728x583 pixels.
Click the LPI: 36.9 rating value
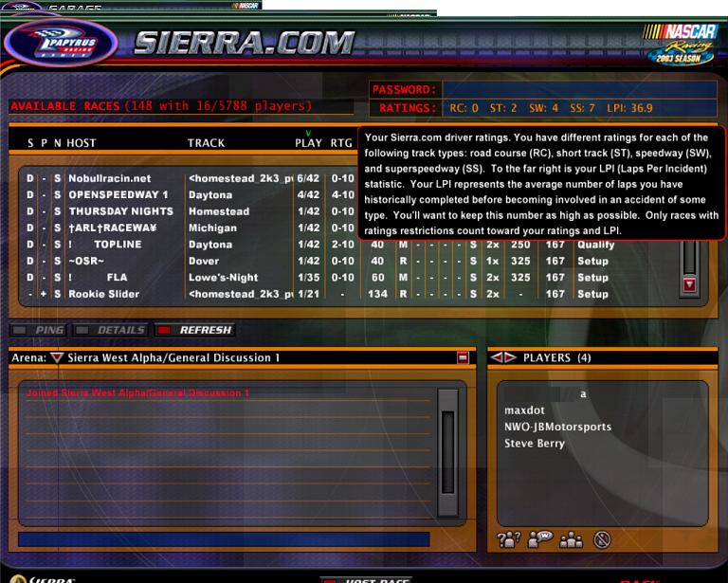[629, 108]
